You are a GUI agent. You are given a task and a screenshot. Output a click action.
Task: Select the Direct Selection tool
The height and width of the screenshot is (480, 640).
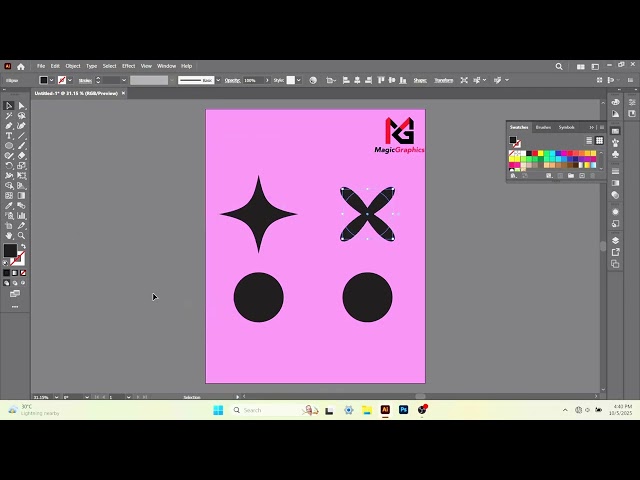22,106
